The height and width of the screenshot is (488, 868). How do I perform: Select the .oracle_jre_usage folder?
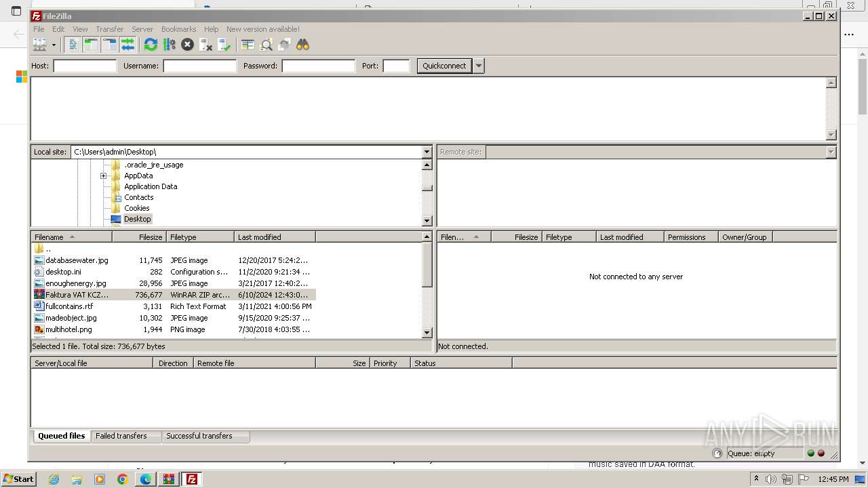click(153, 165)
